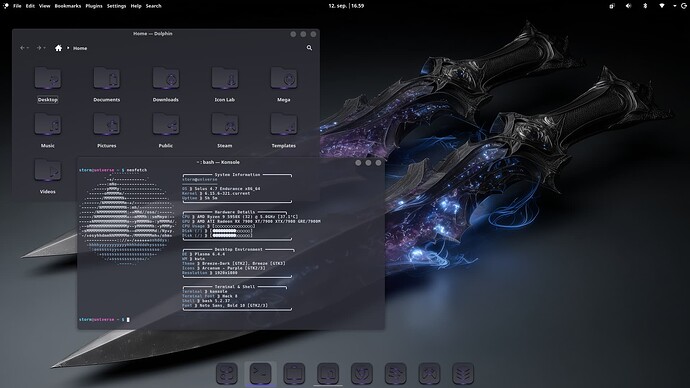
Task: Open the Bluetooth tray icon
Action: (x=645, y=6)
